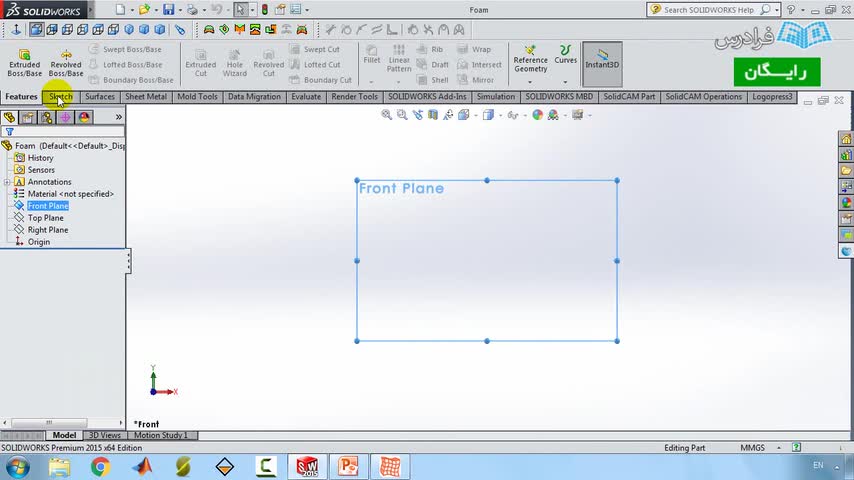Click the Previous View icon
This screenshot has width=854, height=480.
pyautogui.click(x=418, y=115)
